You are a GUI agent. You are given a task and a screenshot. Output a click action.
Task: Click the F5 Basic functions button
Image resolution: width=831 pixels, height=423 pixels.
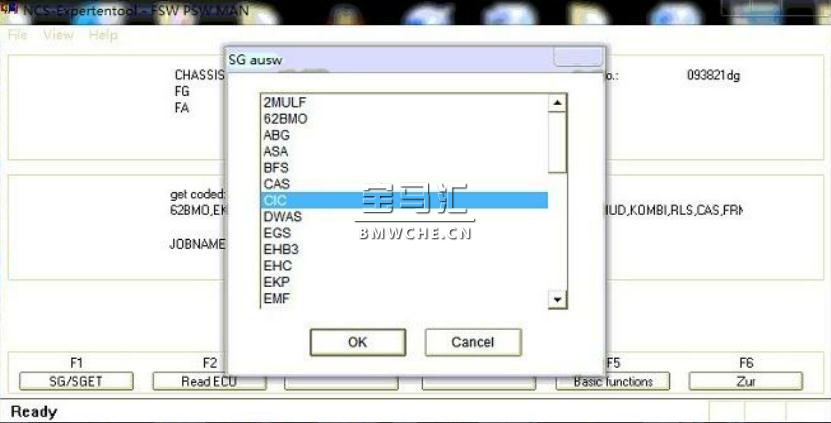point(613,381)
